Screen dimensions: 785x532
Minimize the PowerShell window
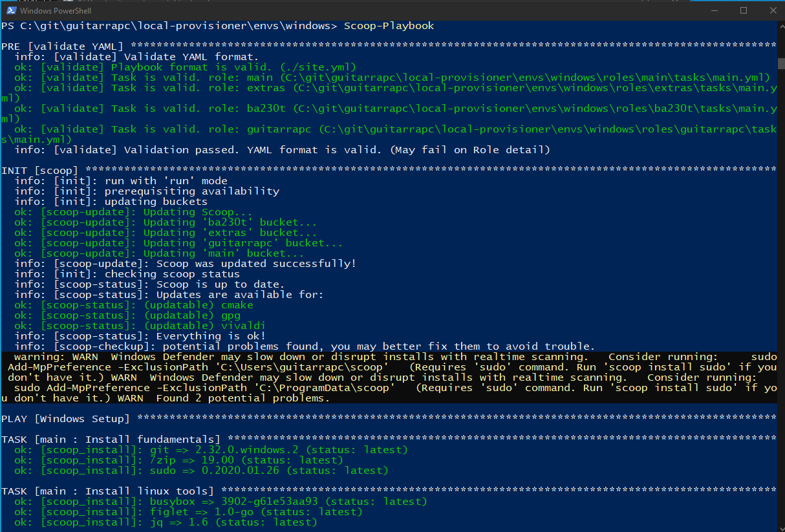click(714, 10)
